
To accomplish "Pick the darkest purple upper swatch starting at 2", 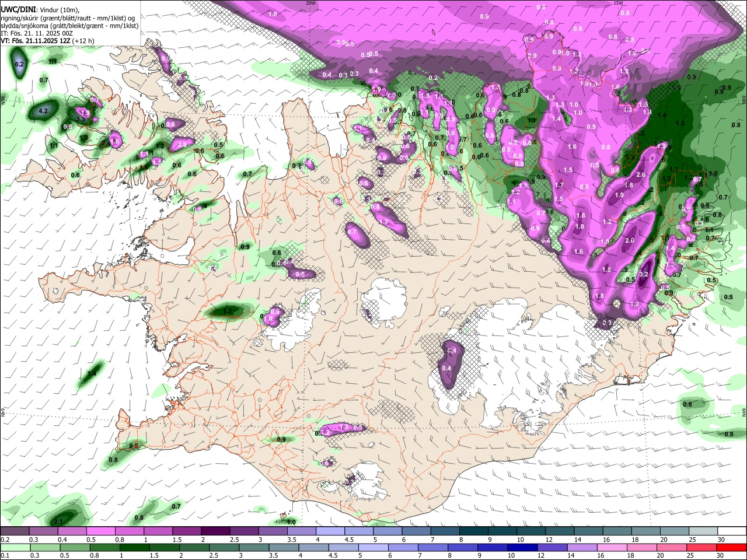I will coord(215,531).
